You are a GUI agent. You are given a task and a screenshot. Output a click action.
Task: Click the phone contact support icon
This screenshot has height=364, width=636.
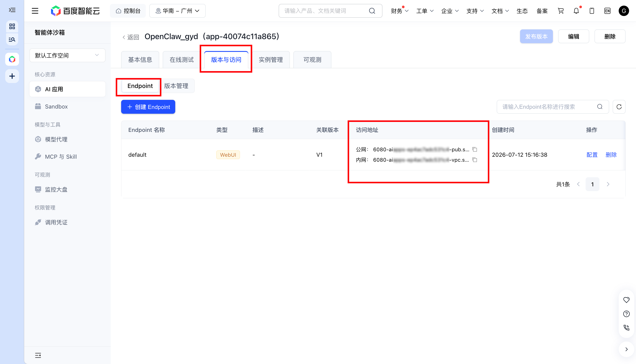(x=626, y=328)
